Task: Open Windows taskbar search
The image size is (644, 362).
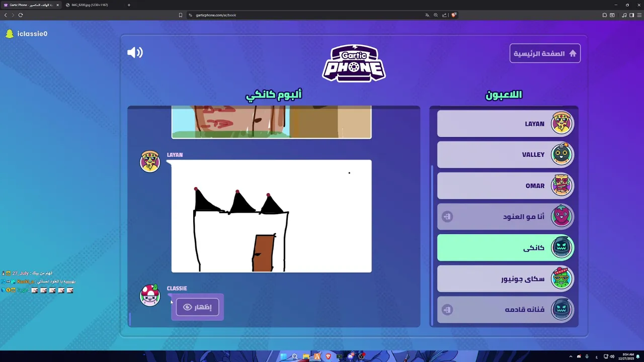Action: click(x=294, y=356)
